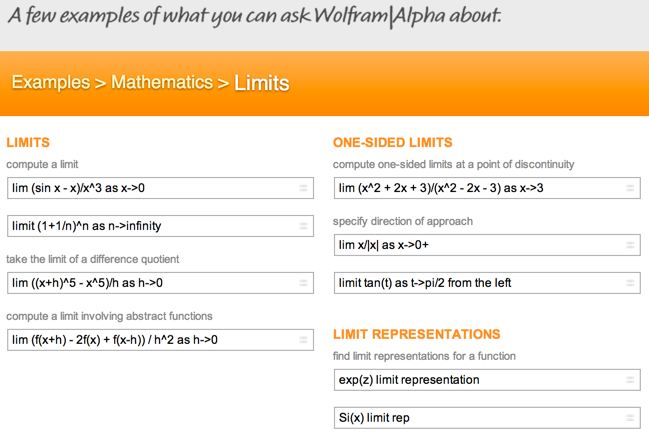
Task: Select limit (1+1/n)^n as n->infinity example
Action: coord(160,226)
